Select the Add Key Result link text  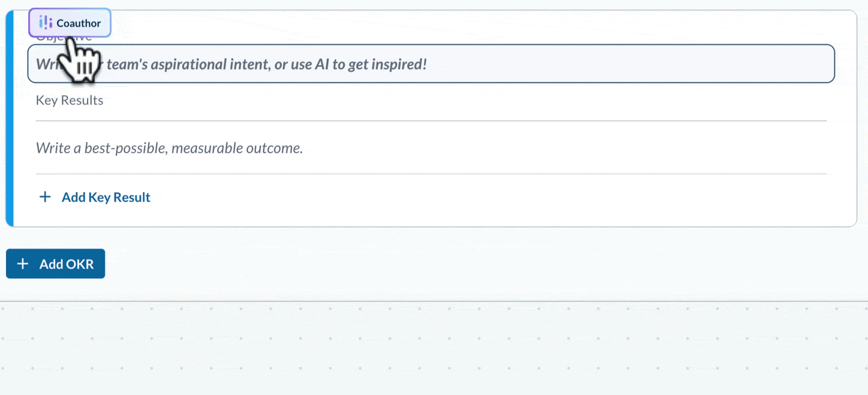106,197
